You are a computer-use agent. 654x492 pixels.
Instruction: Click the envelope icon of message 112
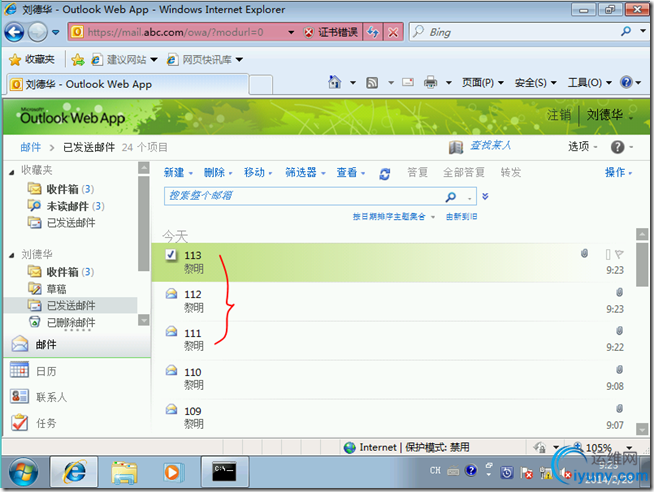(x=171, y=294)
